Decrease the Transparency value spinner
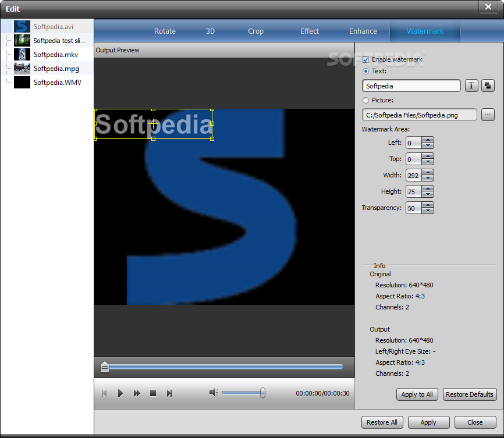Screen dimensions: 504x438 click(428, 211)
